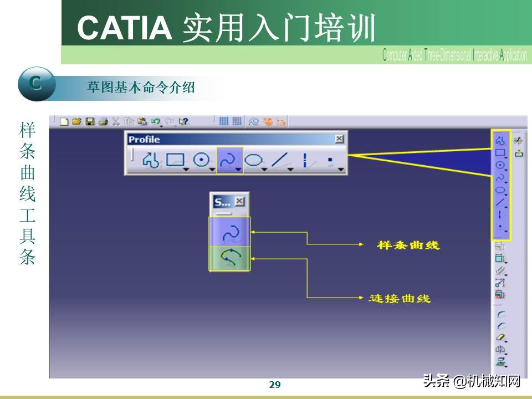Select Rectangle icon in right sidebar
The image size is (532, 399).
point(500,153)
